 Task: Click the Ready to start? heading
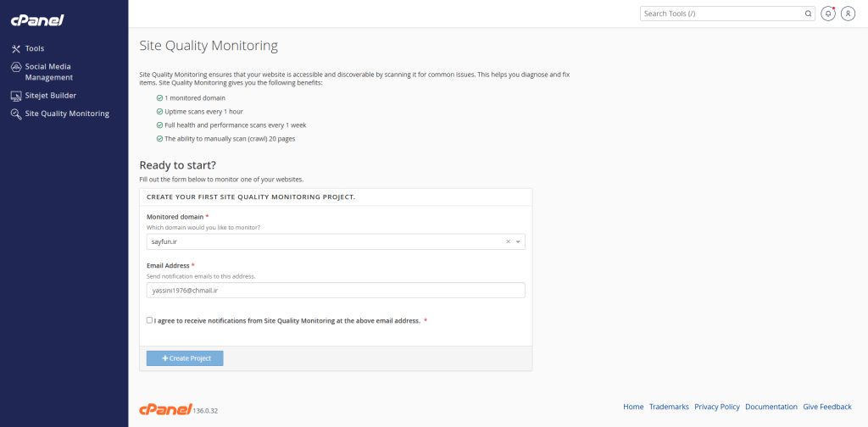[178, 165]
